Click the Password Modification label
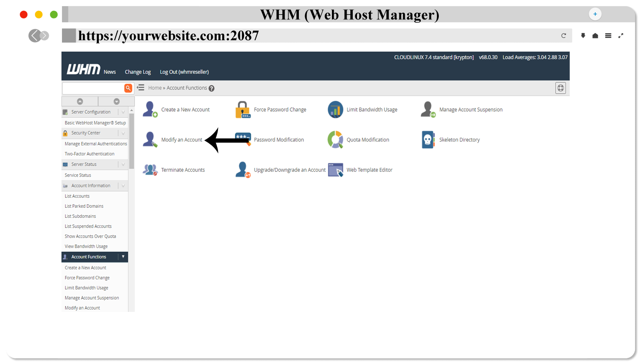 [x=279, y=140]
